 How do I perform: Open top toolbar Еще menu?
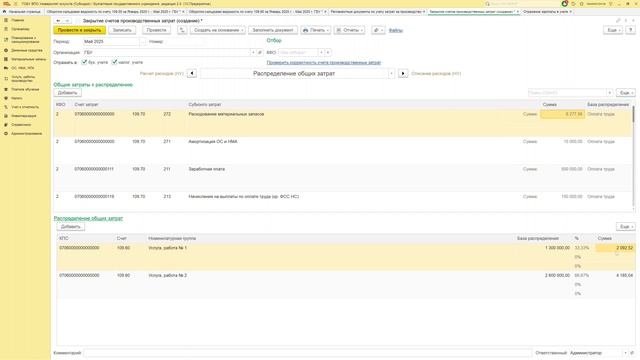(x=613, y=30)
